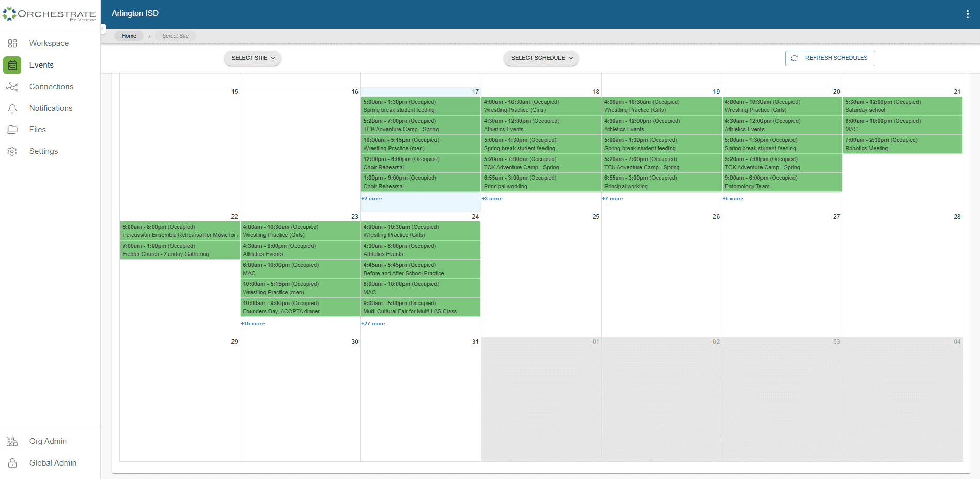Open the Files folder icon
Screen dimensions: 980x479
[x=12, y=130]
